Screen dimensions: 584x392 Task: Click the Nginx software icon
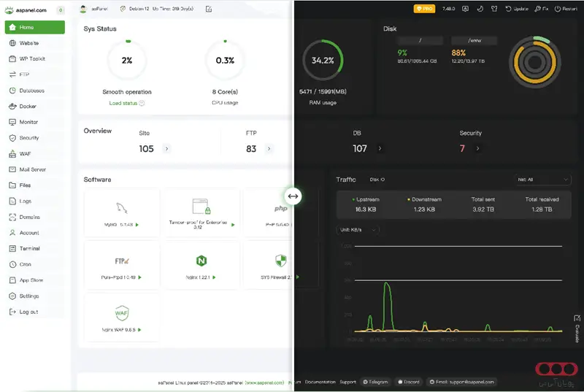point(201,261)
